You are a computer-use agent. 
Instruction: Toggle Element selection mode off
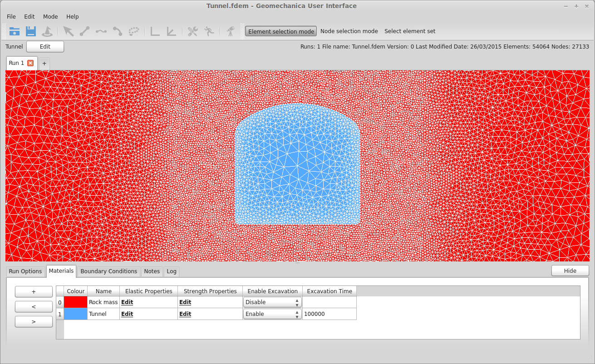(x=280, y=31)
